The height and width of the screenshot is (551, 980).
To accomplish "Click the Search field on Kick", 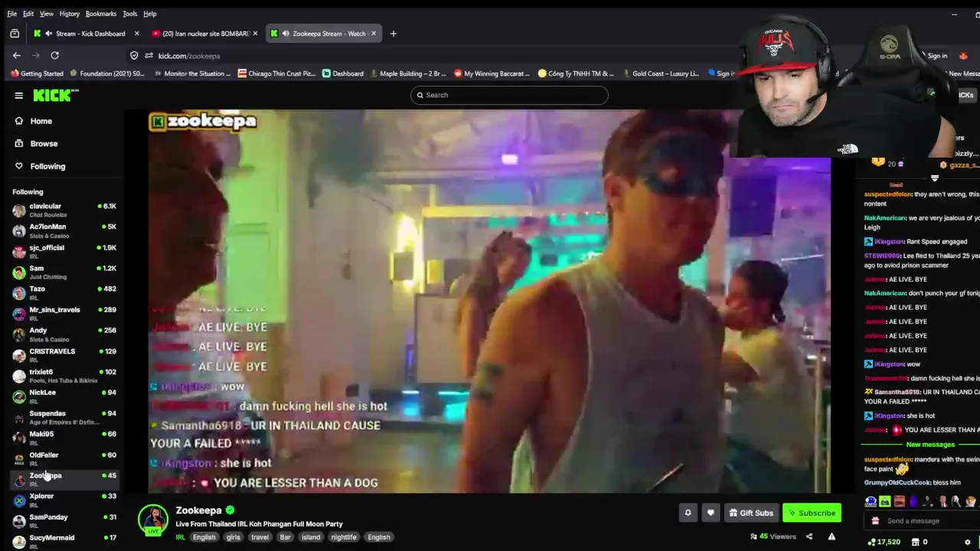I will tap(509, 95).
